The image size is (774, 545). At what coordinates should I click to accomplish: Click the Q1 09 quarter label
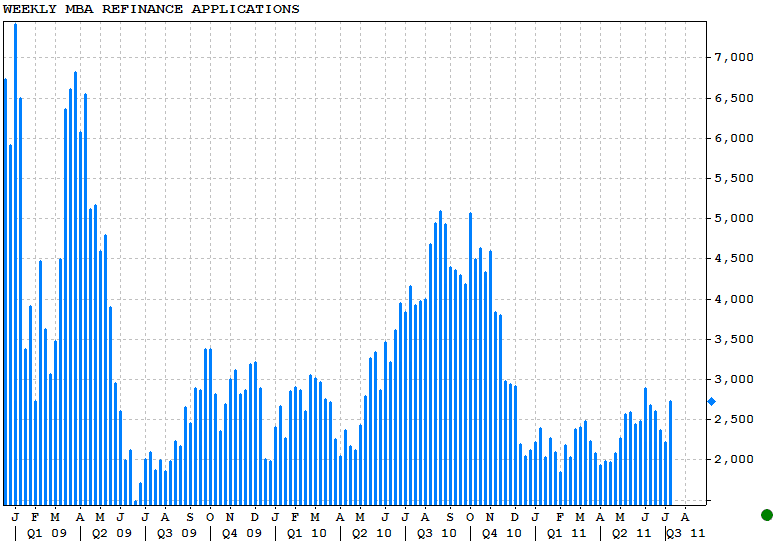46,534
